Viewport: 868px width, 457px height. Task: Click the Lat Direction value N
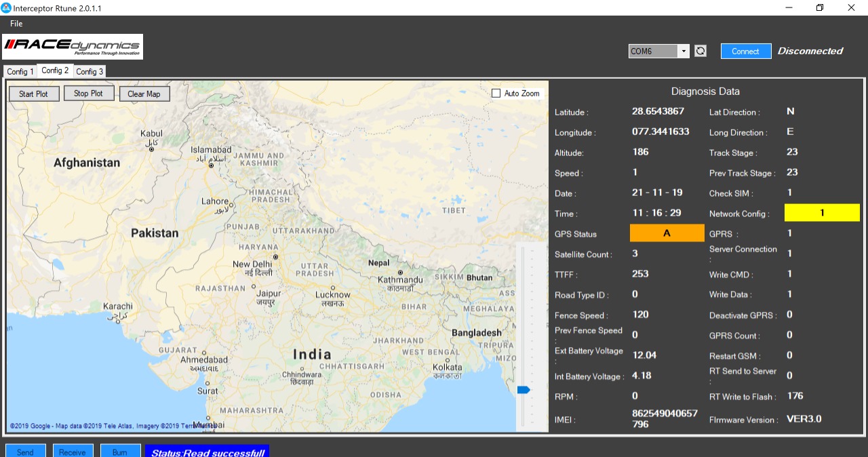(790, 111)
